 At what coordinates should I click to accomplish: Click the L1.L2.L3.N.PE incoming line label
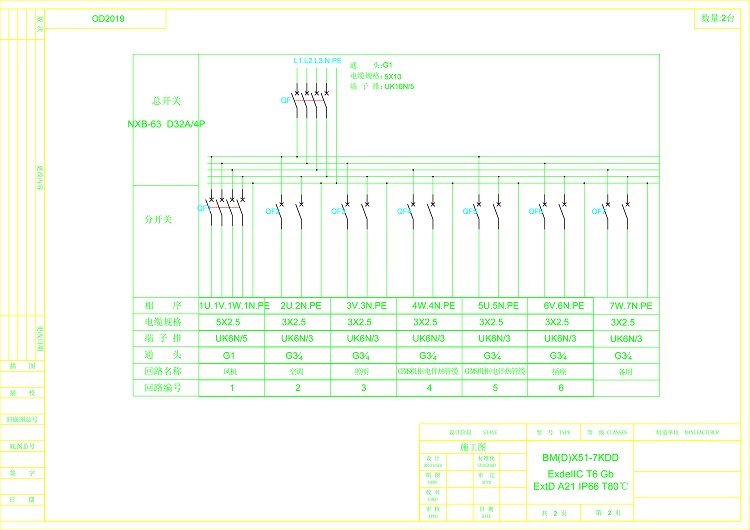tap(317, 61)
